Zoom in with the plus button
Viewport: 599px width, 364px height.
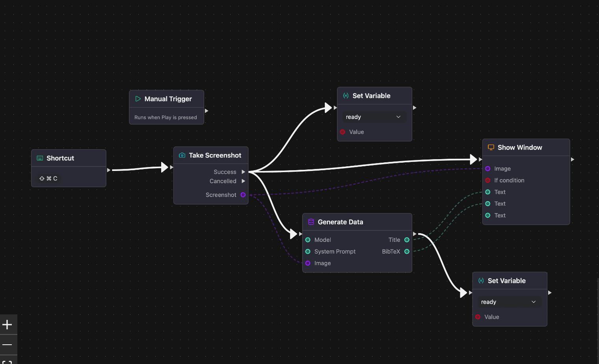[7, 325]
